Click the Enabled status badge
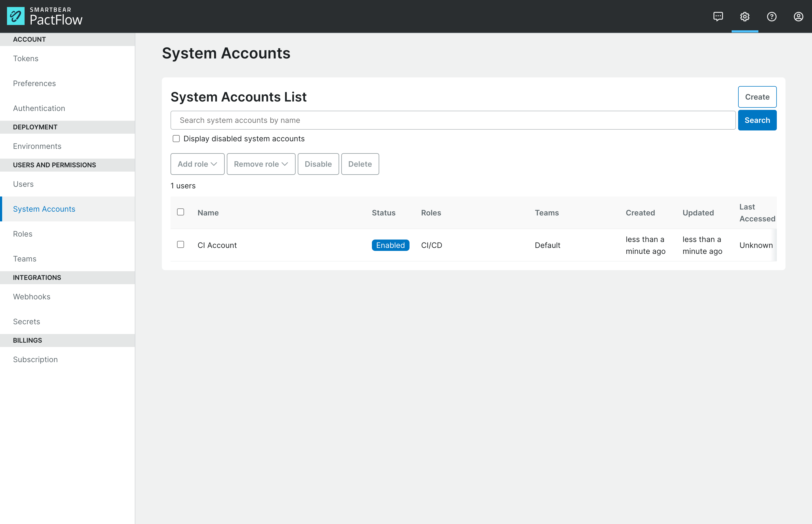Viewport: 812px width, 524px height. click(x=390, y=245)
